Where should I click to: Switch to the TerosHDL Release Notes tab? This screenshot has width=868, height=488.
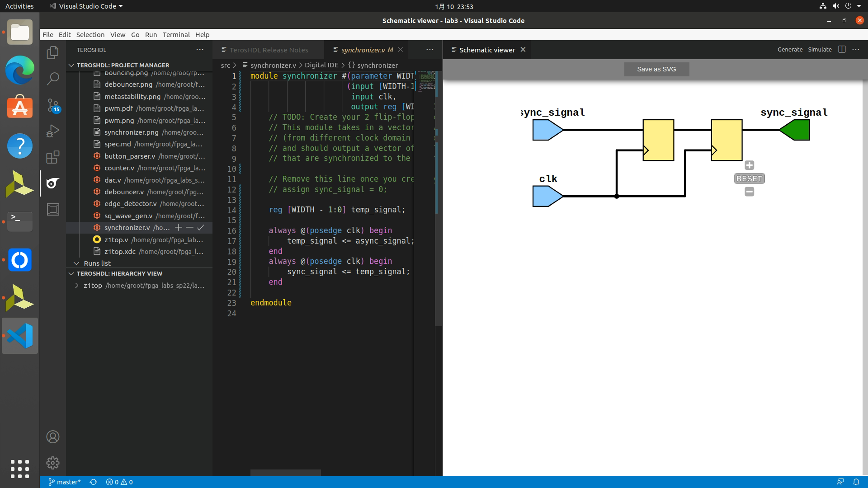click(x=269, y=50)
